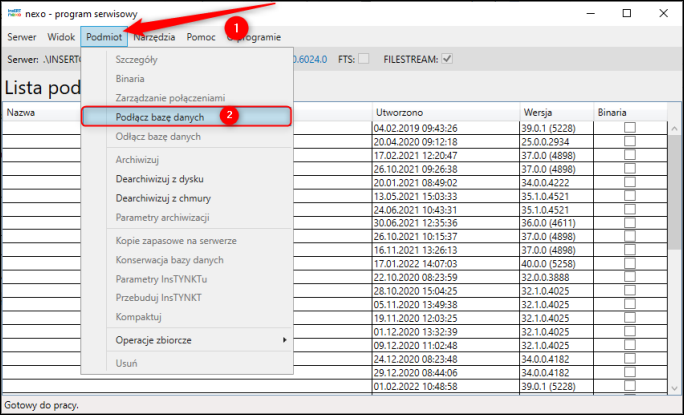Select date cell 09.12.2020 11:02:48
Image resolution: width=684 pixels, height=415 pixels.
pyautogui.click(x=446, y=346)
